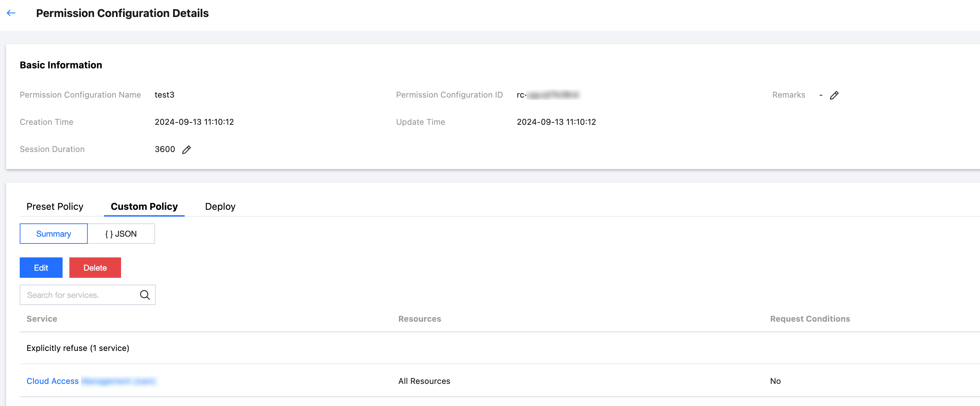
Task: Click the Request Conditions column header
Action: point(810,319)
